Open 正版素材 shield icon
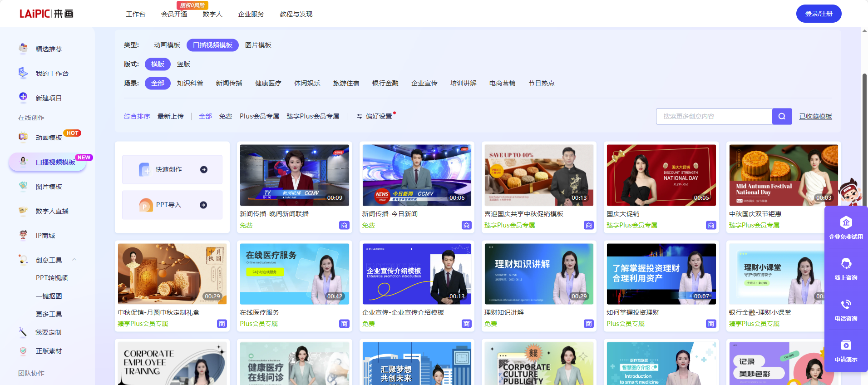Image resolution: width=868 pixels, height=385 pixels. (x=23, y=350)
